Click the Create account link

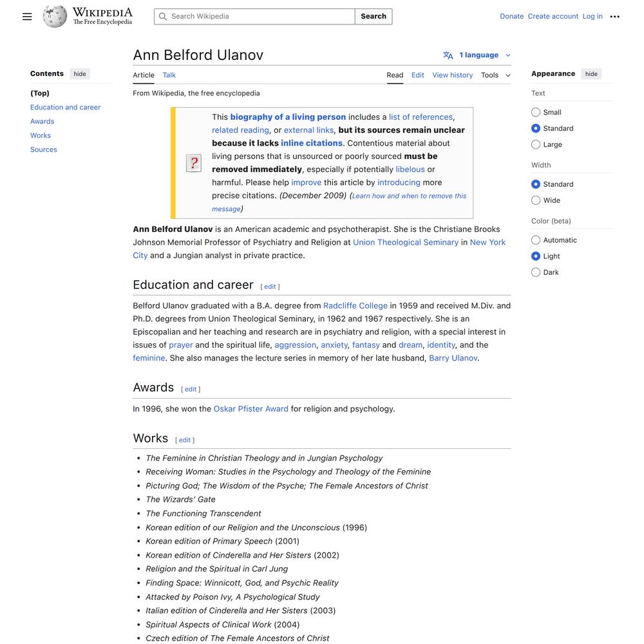[x=553, y=17]
